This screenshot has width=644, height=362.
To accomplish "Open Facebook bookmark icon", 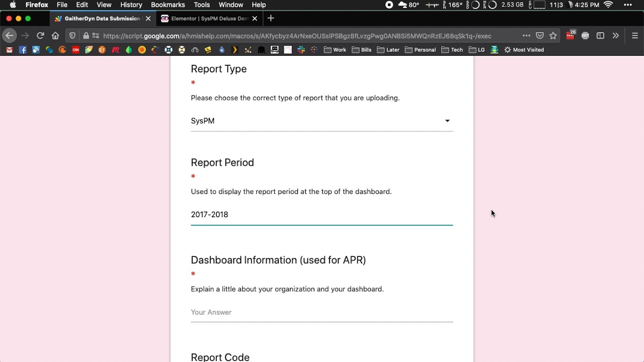I will tap(23, 50).
